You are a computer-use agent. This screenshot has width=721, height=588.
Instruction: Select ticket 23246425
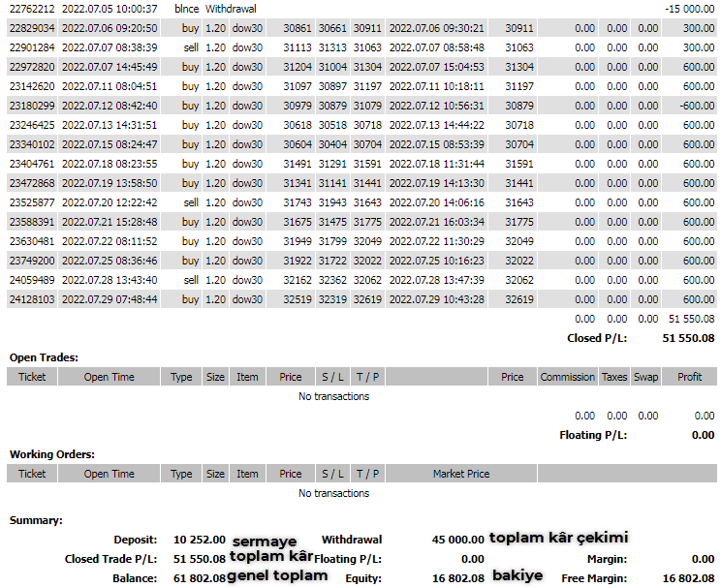coord(32,125)
